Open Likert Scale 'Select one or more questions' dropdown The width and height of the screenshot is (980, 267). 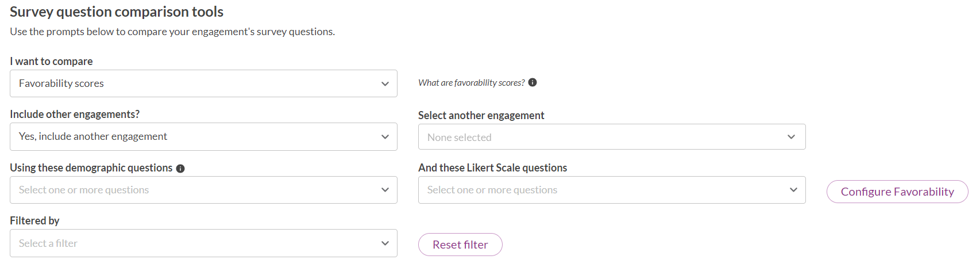(612, 190)
